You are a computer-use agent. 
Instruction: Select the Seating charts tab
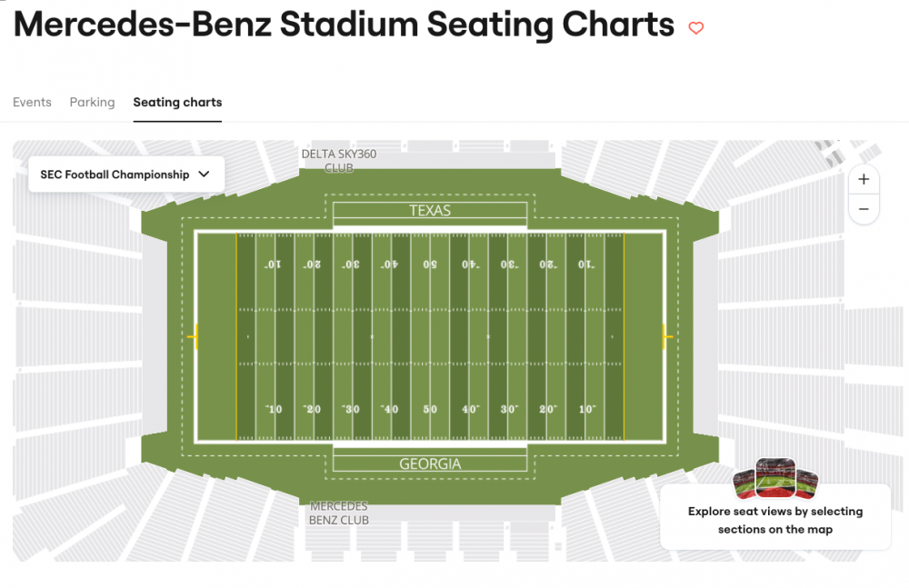pyautogui.click(x=177, y=103)
